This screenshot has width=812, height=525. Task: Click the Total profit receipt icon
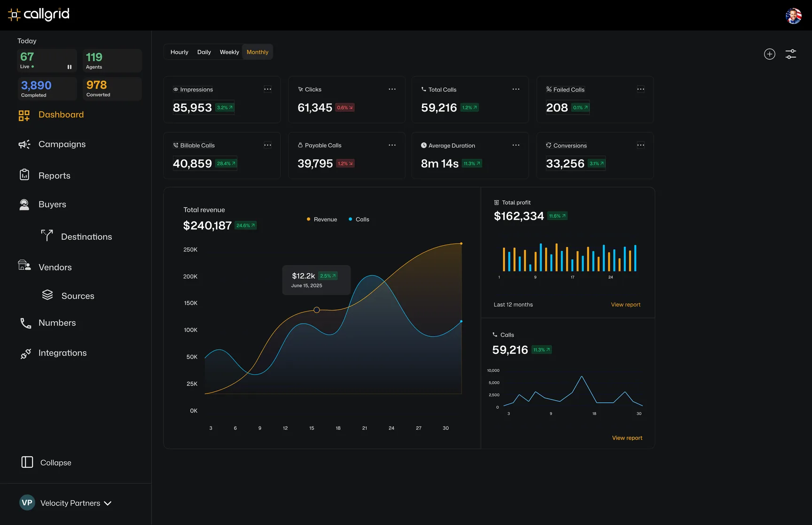coord(497,203)
